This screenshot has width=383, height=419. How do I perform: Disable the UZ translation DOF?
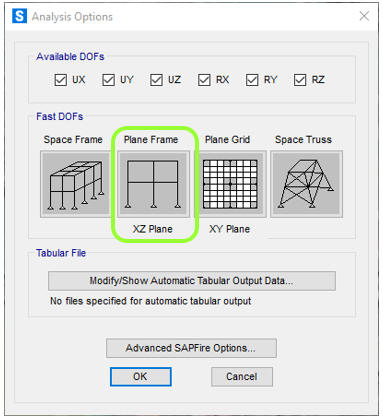click(156, 80)
